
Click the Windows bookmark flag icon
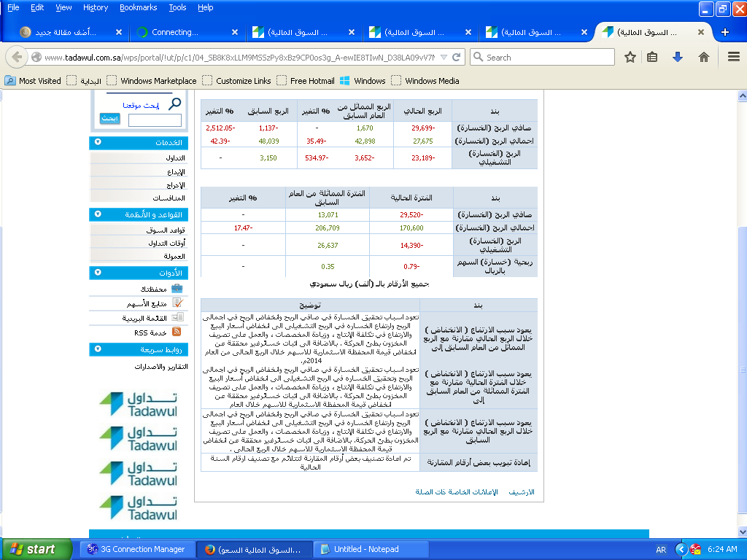345,81
